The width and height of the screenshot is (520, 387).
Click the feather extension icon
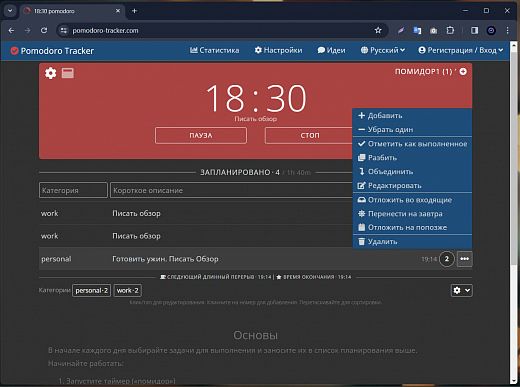click(x=401, y=30)
